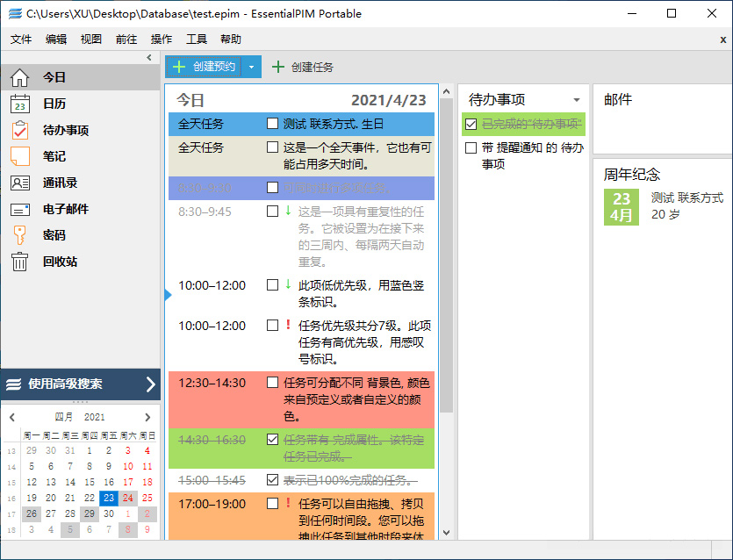Toggle checkbox for 测试 联系方式. 生日 task
This screenshot has width=733, height=560.
(x=272, y=124)
